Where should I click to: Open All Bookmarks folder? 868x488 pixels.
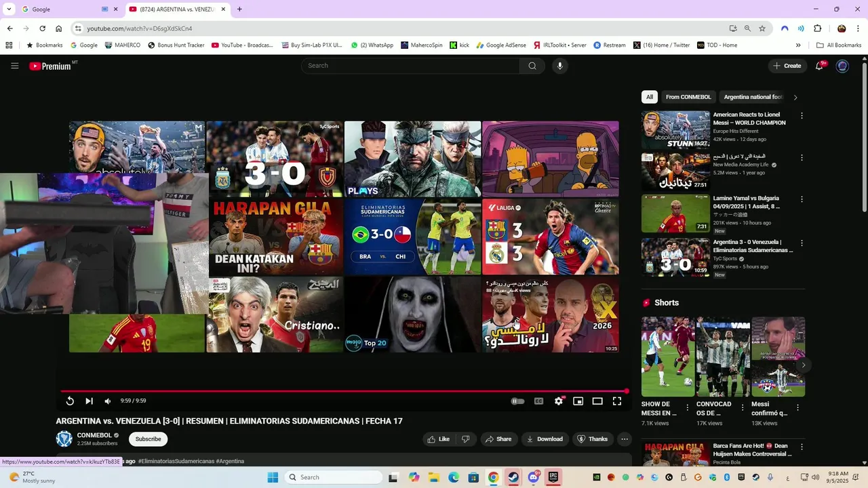(839, 45)
